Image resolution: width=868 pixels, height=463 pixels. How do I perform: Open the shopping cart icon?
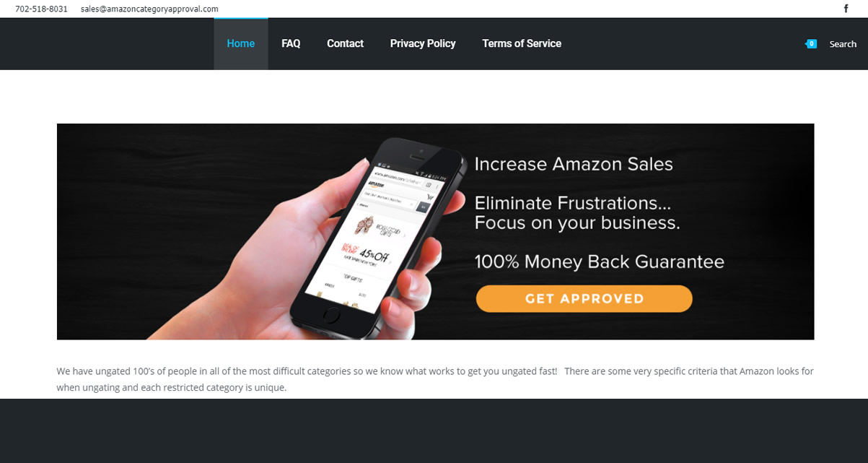click(811, 44)
